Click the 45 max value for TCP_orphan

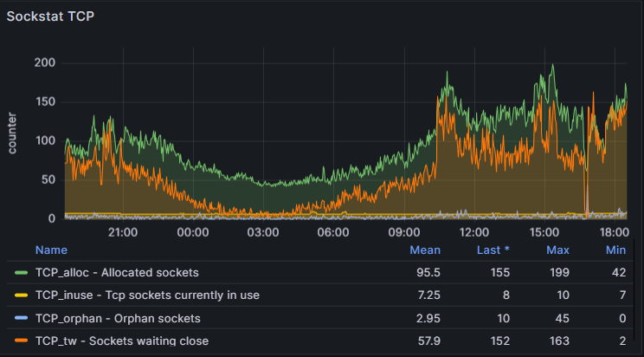click(562, 319)
